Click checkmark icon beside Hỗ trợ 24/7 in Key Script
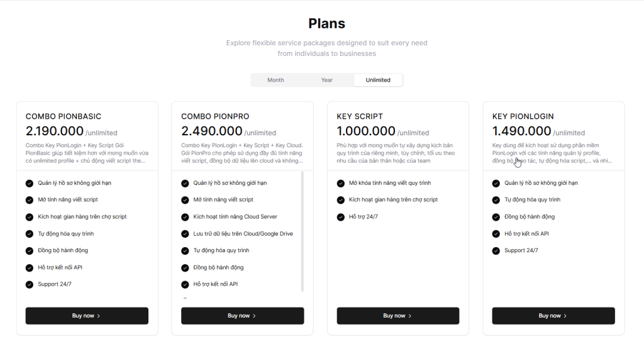This screenshot has height=344, width=644. point(341,217)
